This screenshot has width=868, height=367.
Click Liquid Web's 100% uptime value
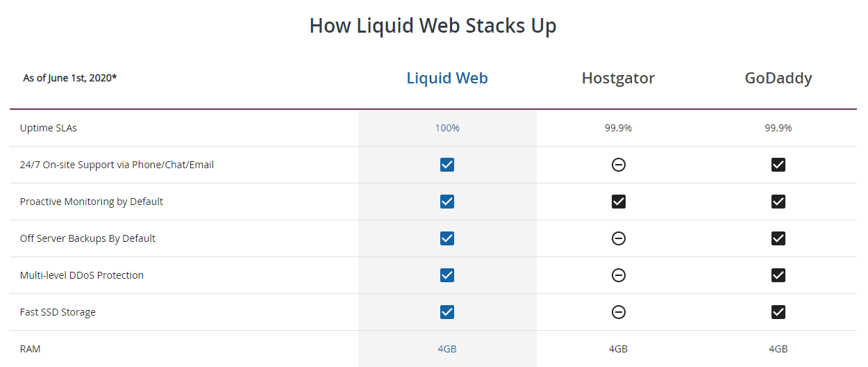click(x=447, y=128)
